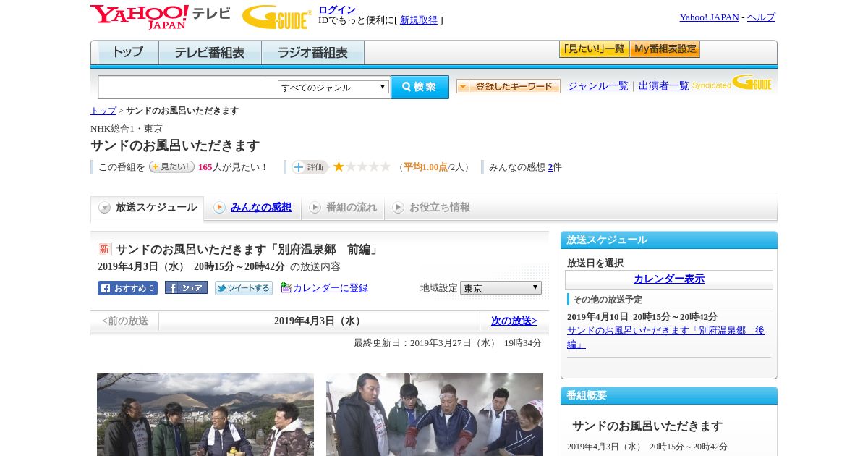The height and width of the screenshot is (456, 868).
Task: Focus the search keyword input field
Action: 187,87
